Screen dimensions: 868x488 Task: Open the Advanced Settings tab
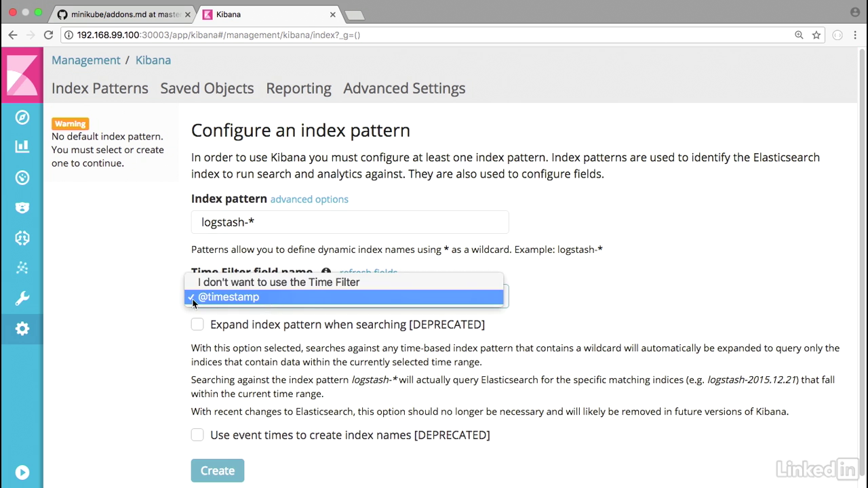tap(404, 88)
